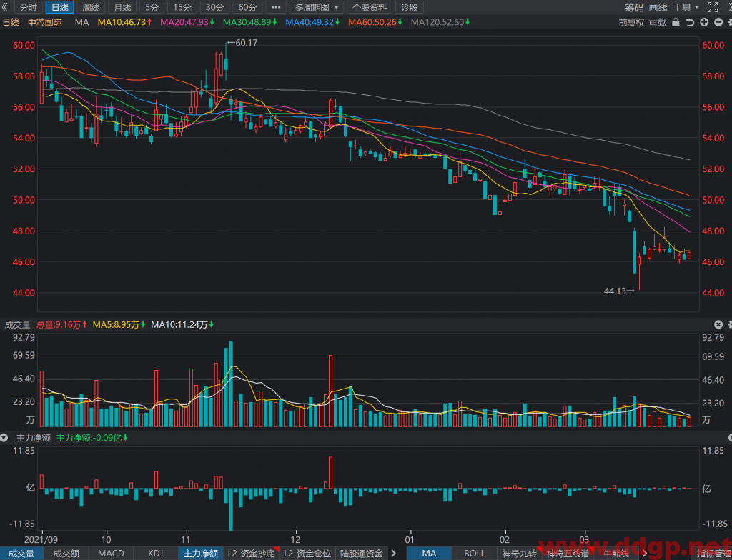Toggle 前复权 price adjustment

tap(631, 22)
